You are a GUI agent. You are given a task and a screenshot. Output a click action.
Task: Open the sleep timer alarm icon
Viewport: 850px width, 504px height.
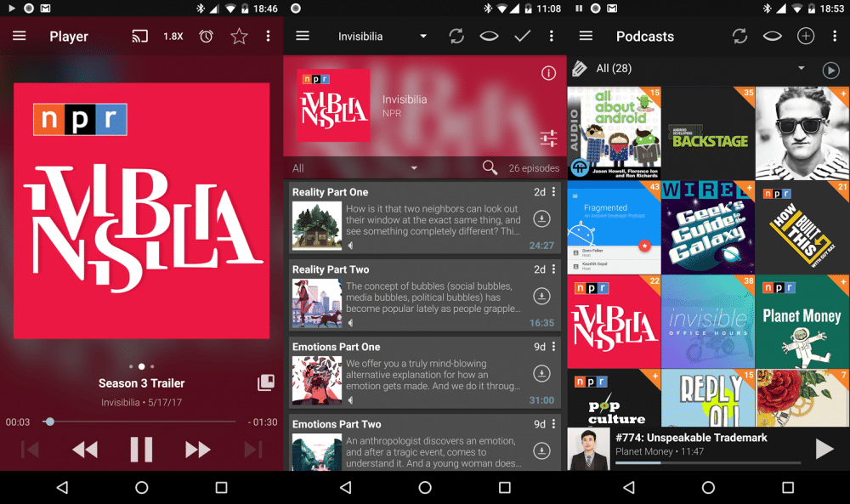pos(207,37)
